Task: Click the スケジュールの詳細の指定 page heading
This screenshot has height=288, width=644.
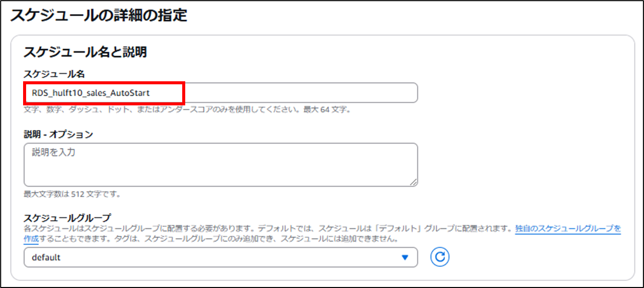Action: tap(99, 16)
